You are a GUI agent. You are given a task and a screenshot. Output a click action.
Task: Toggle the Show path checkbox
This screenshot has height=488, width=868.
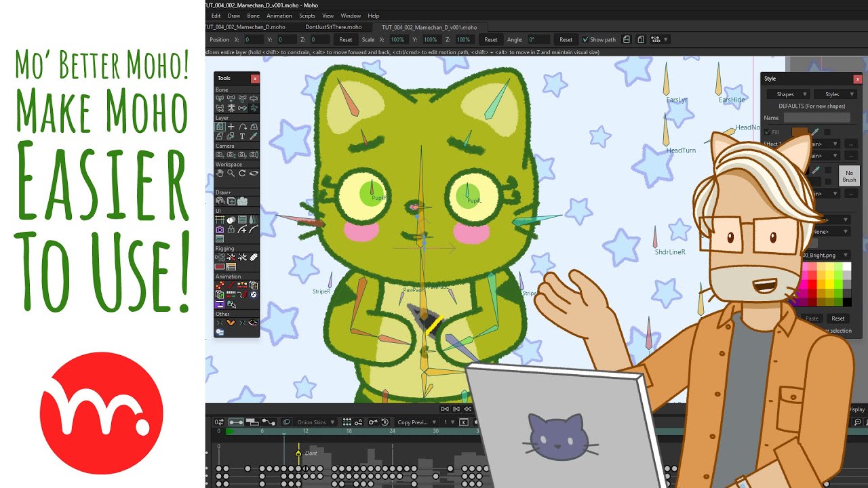tap(586, 39)
